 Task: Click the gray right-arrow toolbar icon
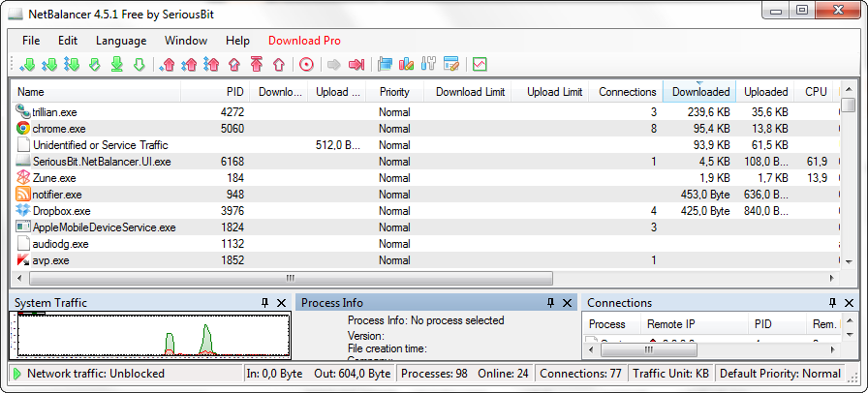click(x=334, y=65)
